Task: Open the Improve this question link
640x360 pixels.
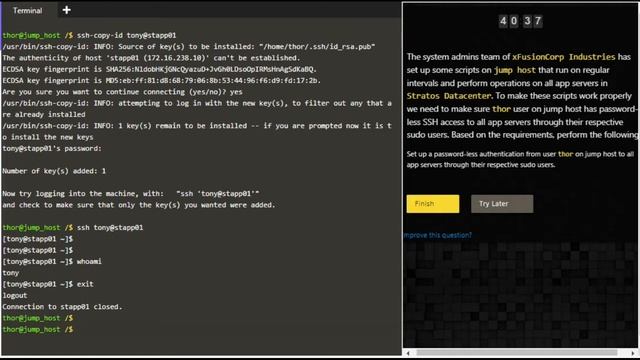Action: (438, 235)
